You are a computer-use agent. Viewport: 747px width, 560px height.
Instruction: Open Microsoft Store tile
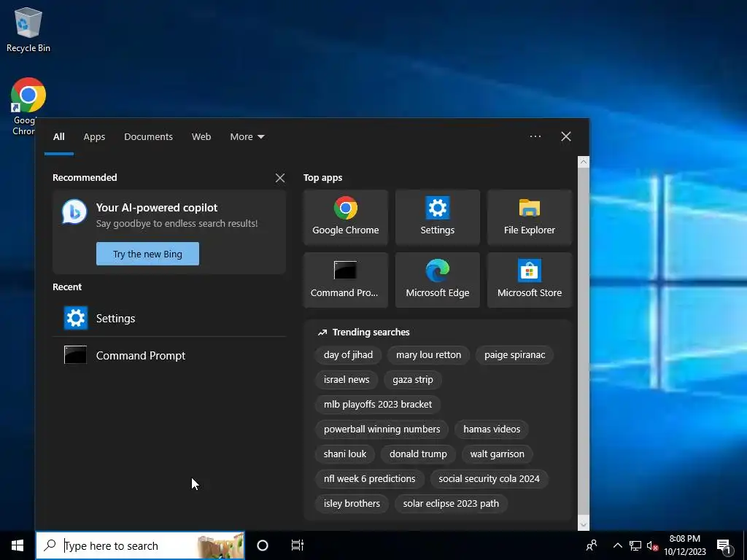(x=530, y=280)
